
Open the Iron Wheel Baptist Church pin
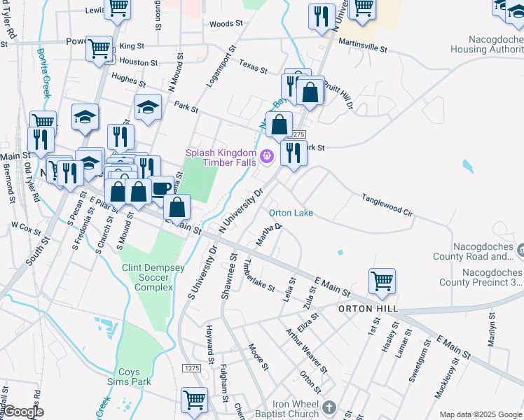(x=329, y=407)
